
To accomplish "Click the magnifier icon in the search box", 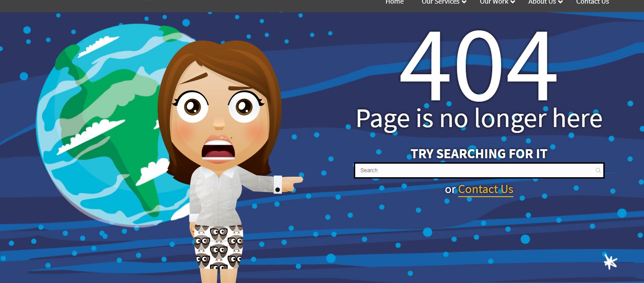I will pos(598,170).
